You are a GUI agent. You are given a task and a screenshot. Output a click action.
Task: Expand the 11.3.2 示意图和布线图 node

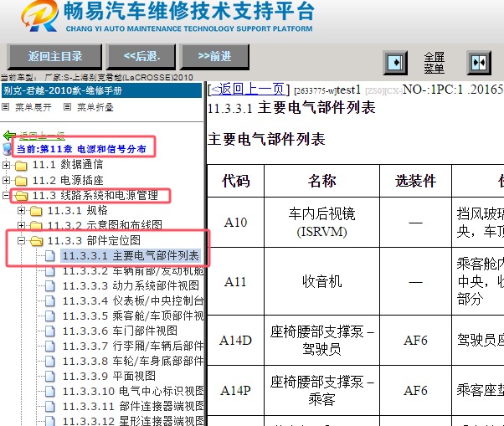(21, 225)
